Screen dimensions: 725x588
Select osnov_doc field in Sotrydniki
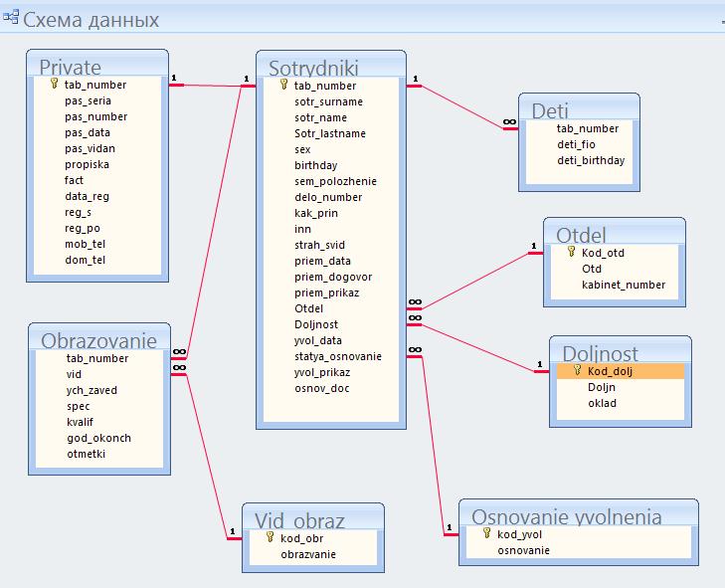322,389
